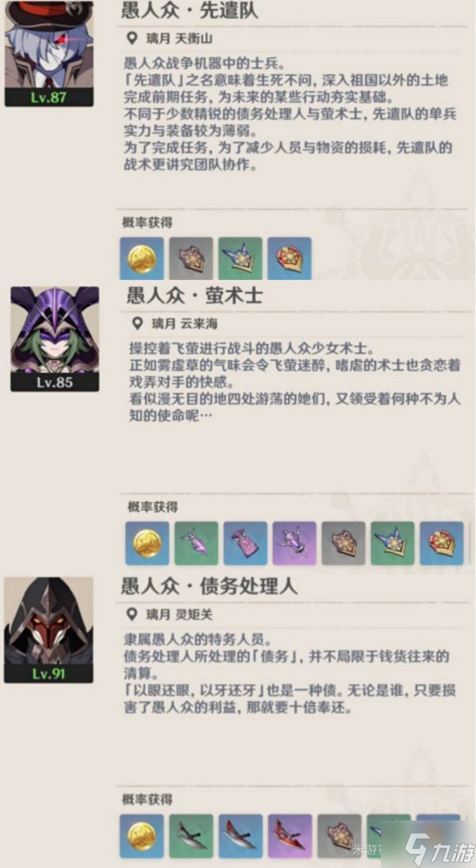The width and height of the screenshot is (476, 868).
Task: Select the blue agent's knife drop
Action: point(240,835)
